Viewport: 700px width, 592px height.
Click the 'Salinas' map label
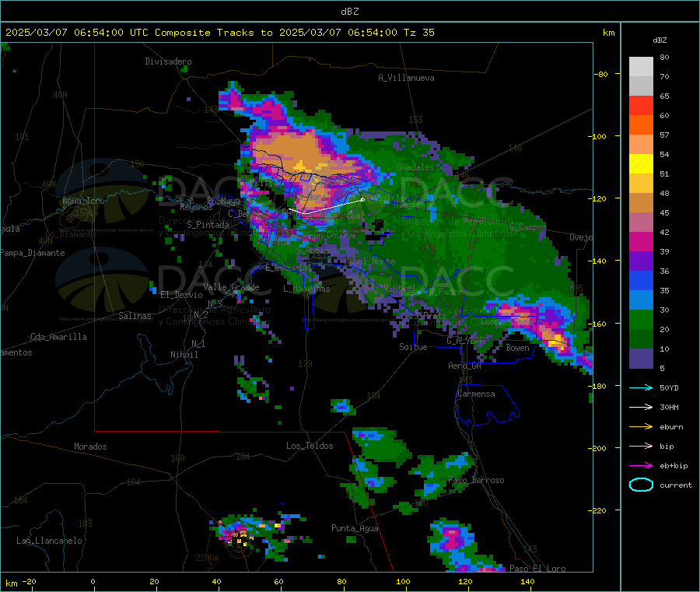135,316
